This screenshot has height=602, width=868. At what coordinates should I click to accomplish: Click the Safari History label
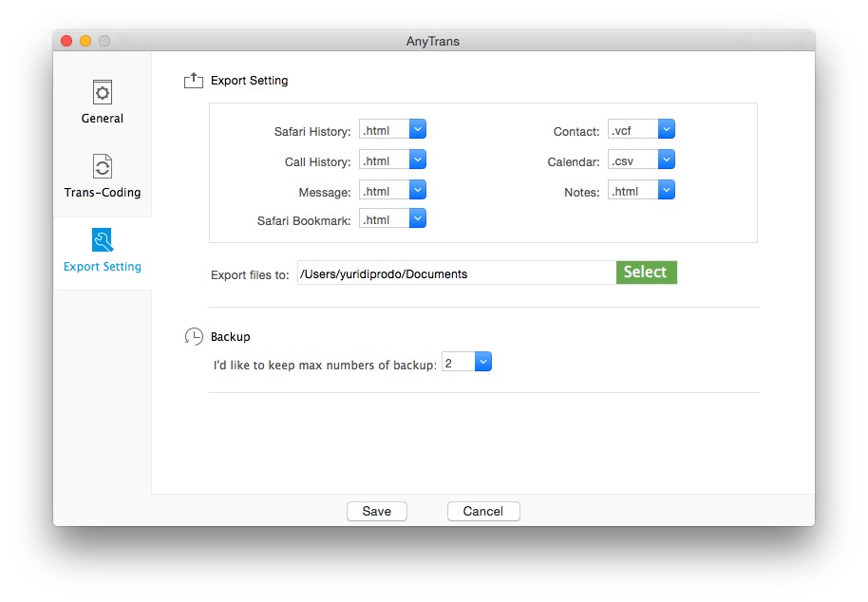point(312,132)
